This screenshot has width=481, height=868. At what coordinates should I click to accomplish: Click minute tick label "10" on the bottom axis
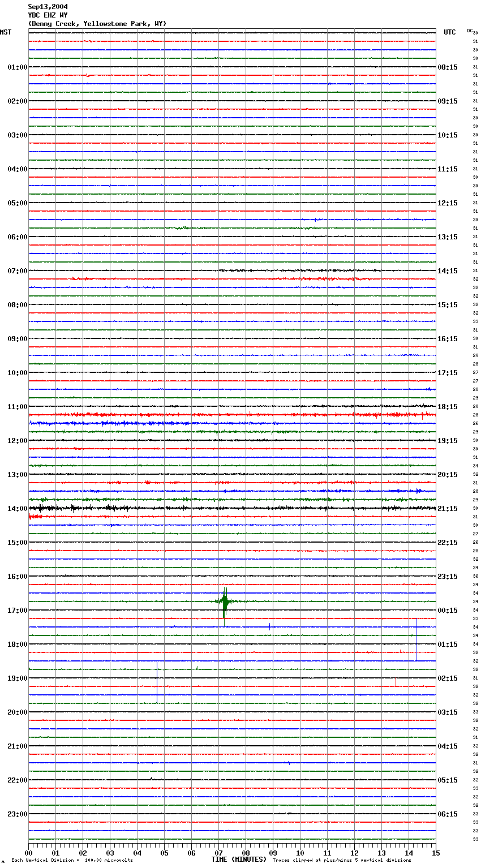300,853
